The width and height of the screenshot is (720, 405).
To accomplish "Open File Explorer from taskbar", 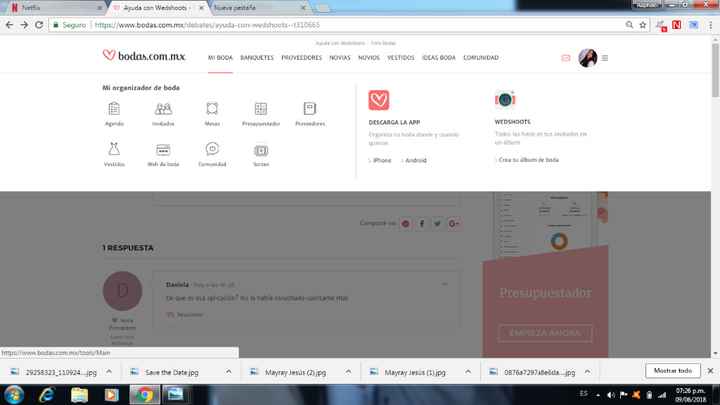I will click(79, 395).
